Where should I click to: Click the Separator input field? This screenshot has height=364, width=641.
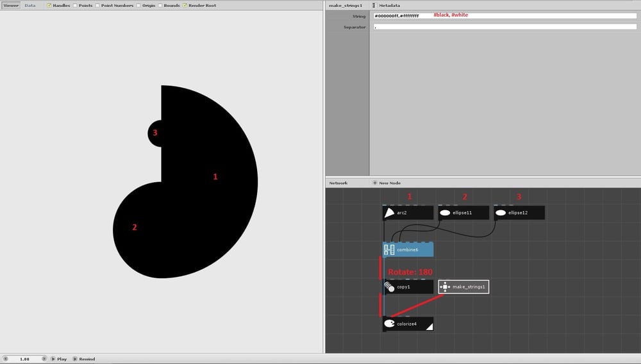tap(504, 26)
